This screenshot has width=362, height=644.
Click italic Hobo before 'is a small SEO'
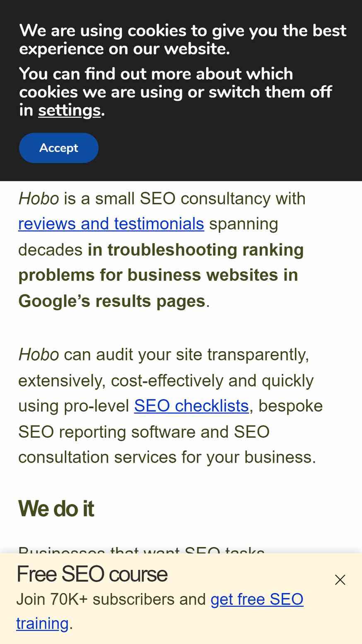(39, 198)
